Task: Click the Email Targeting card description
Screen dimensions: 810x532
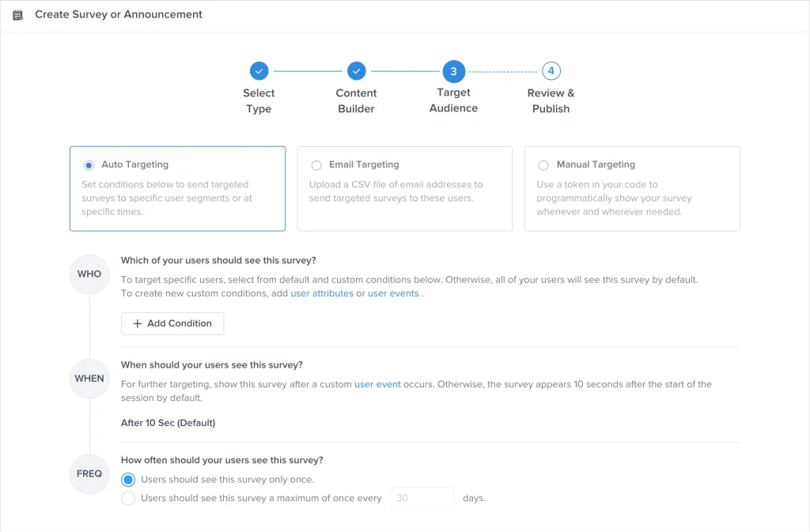Action: point(396,191)
